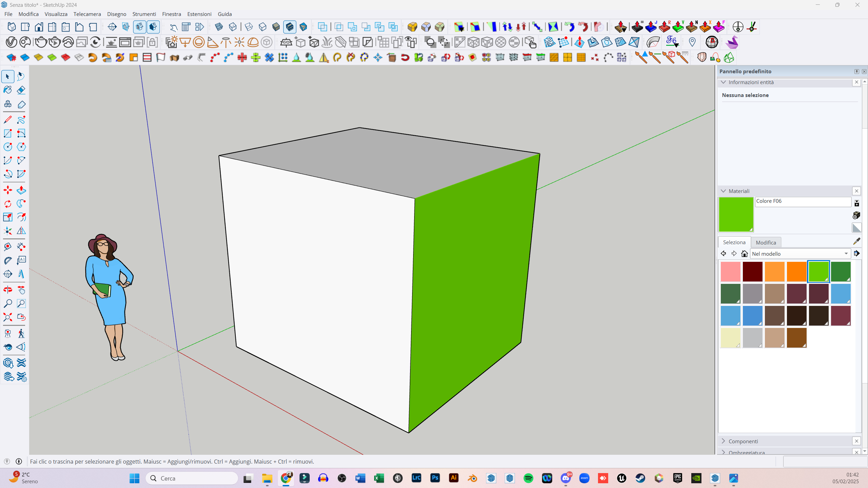This screenshot has width=868, height=488.
Task: Pick the bright orange material swatch
Action: (x=796, y=271)
